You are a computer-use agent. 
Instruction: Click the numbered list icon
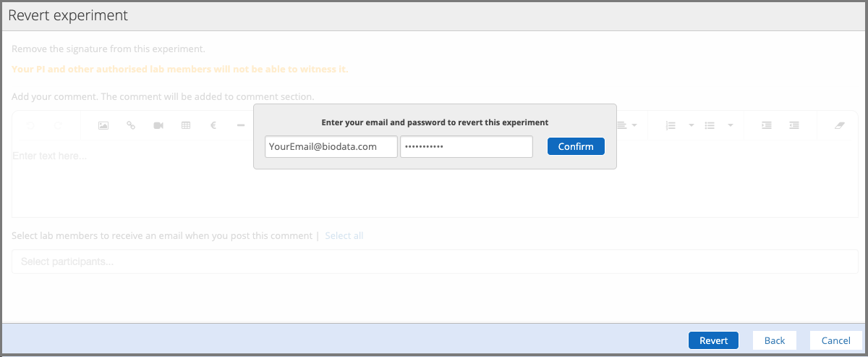point(671,125)
